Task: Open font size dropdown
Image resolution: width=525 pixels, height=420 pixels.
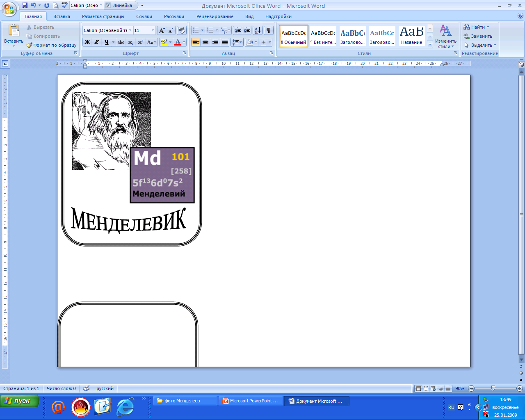Action: [x=153, y=30]
